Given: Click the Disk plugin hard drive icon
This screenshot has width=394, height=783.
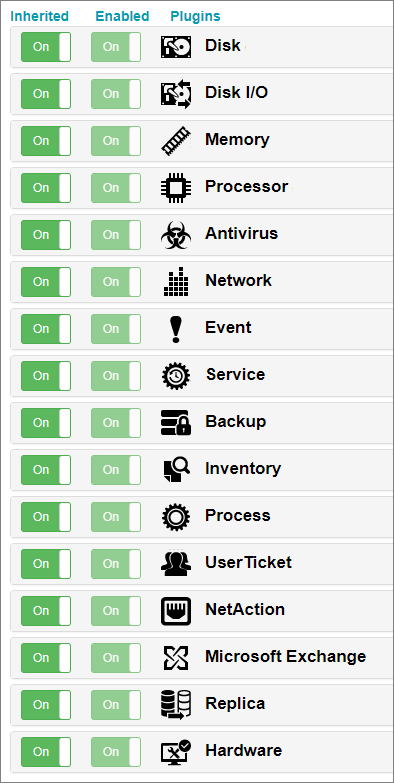Looking at the screenshot, I should 176,47.
